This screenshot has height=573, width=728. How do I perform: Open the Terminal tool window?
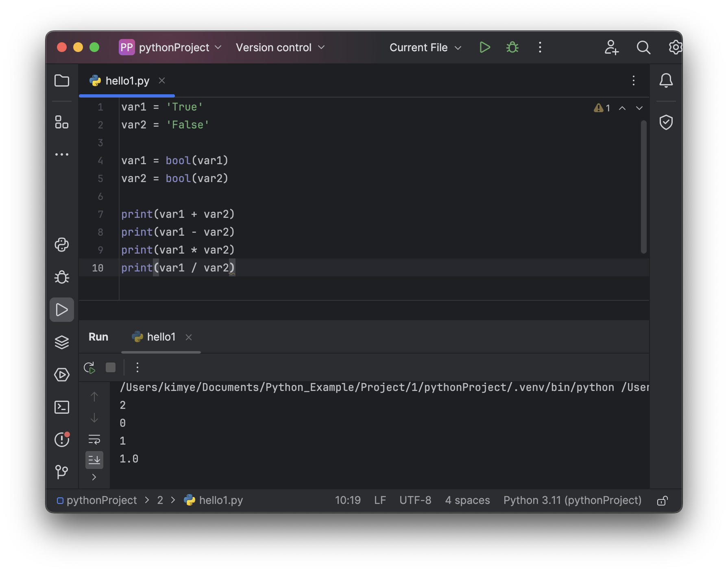[x=62, y=407]
